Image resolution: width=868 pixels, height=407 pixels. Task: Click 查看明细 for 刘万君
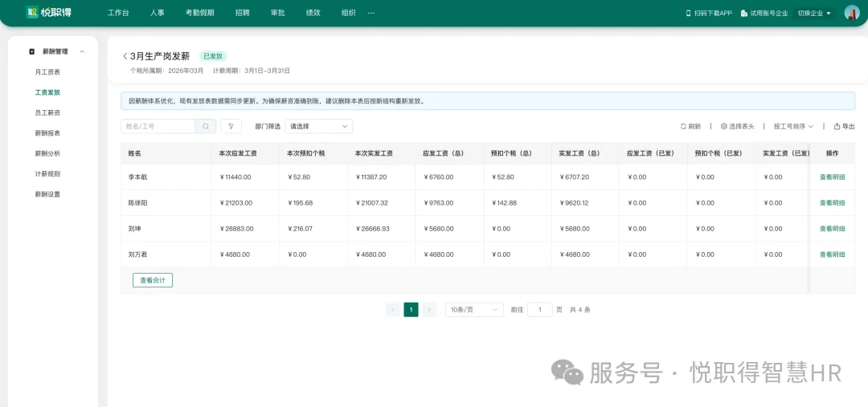[832, 254]
